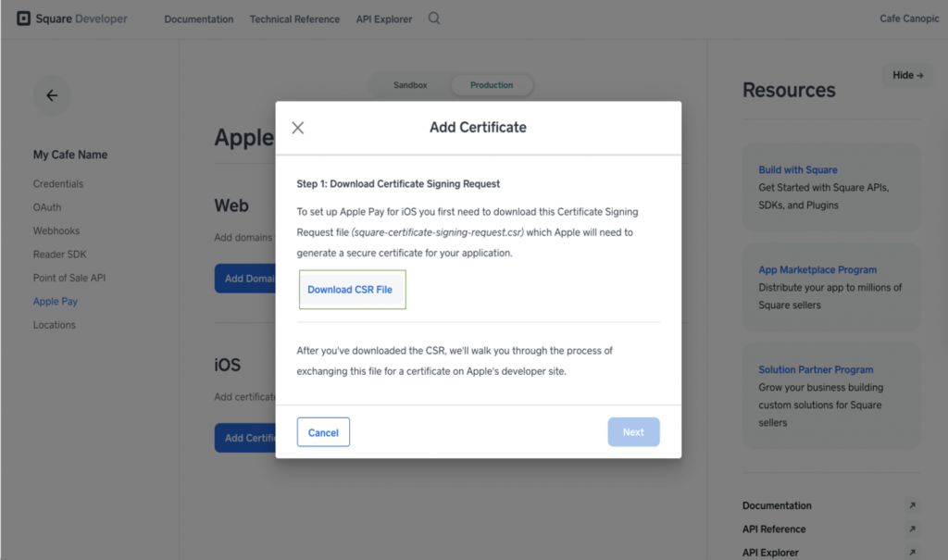948x560 pixels.
Task: Open the API Explorer link in Resources
Action: (770, 553)
